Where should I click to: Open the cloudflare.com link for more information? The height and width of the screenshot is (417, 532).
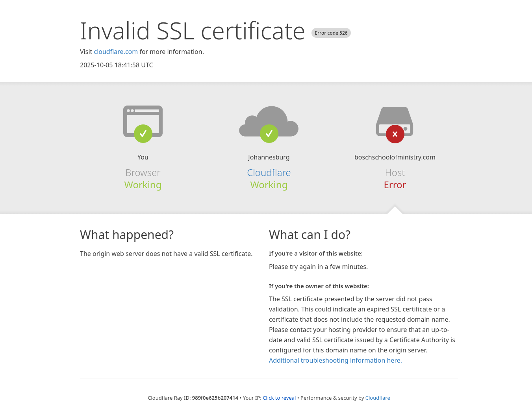point(116,52)
